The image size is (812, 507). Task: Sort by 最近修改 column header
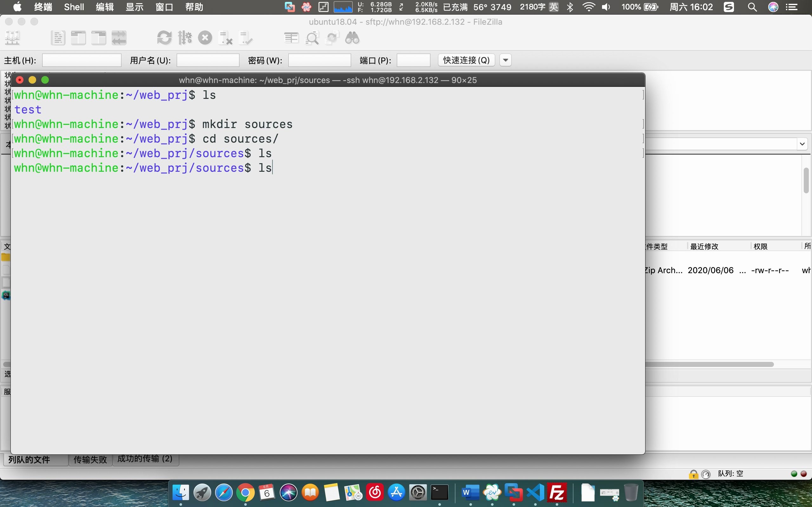[x=704, y=247]
